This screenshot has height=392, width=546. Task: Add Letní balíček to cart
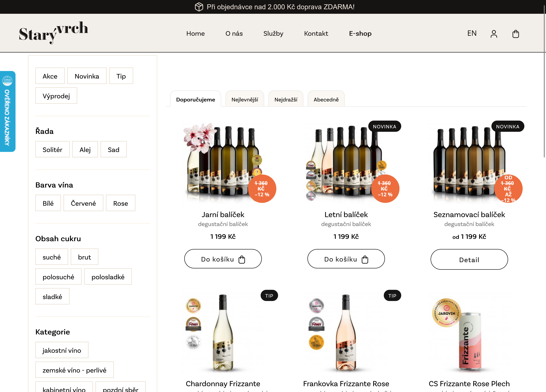tap(346, 259)
